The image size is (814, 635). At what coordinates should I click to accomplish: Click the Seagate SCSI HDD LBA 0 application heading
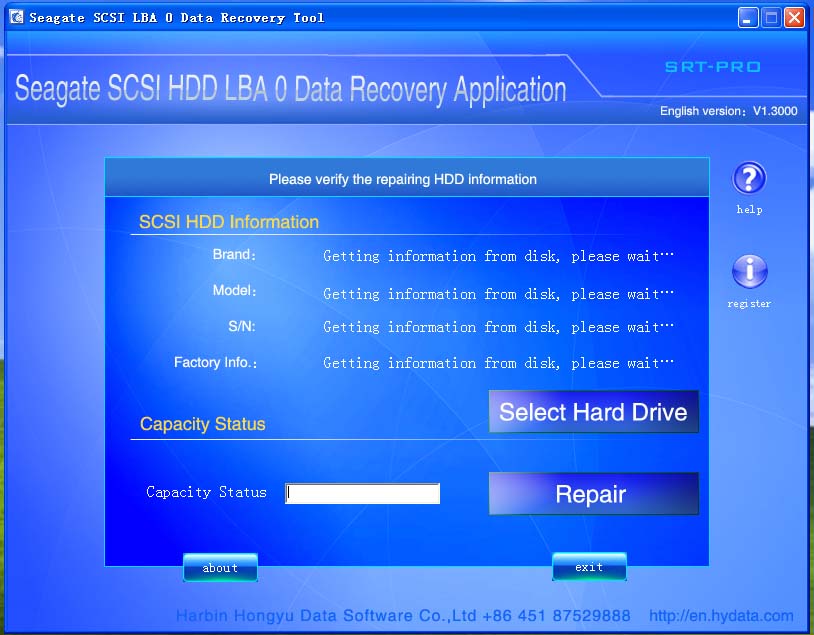point(290,89)
